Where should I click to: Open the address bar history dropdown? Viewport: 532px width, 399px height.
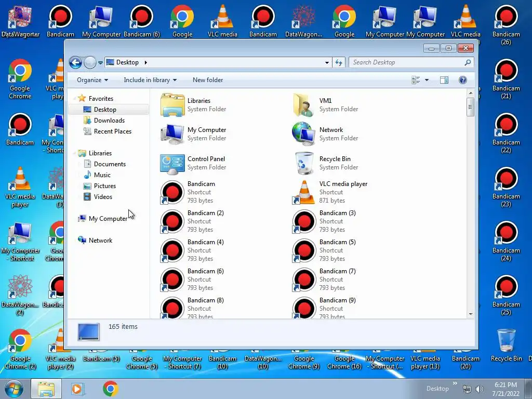click(327, 62)
